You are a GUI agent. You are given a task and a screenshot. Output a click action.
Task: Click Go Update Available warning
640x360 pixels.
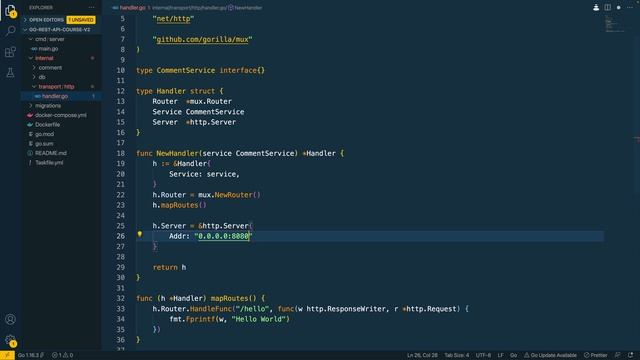[x=550, y=355]
